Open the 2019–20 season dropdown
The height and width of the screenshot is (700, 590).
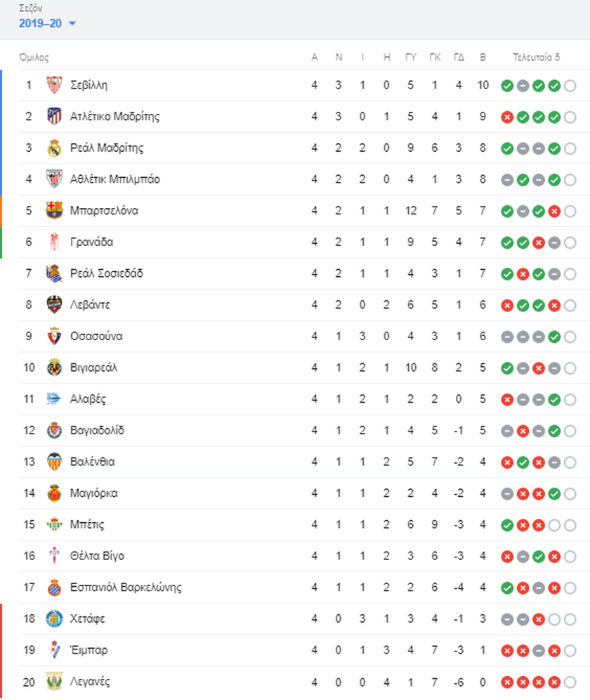click(x=47, y=23)
